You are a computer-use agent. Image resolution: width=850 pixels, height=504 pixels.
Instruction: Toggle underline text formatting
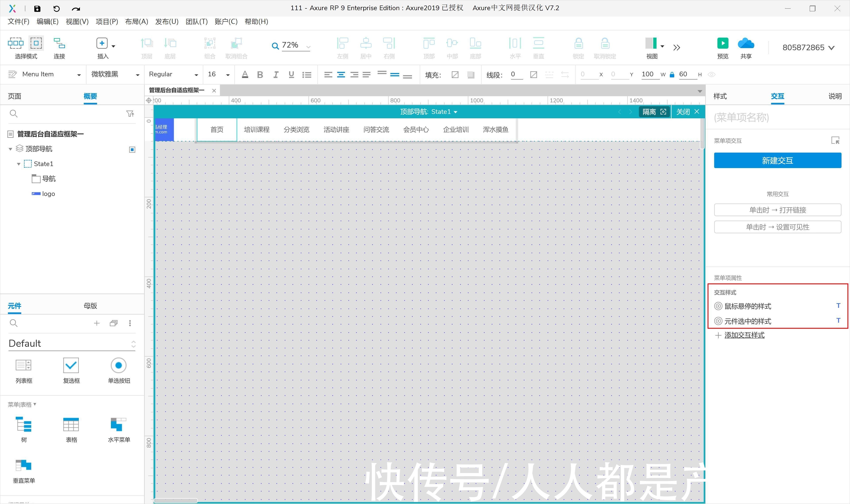291,75
